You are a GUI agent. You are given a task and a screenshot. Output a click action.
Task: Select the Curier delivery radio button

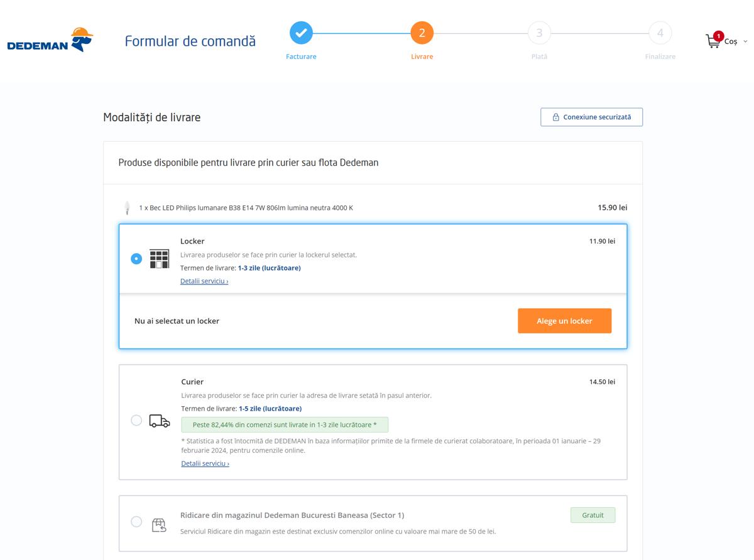pyautogui.click(x=136, y=421)
